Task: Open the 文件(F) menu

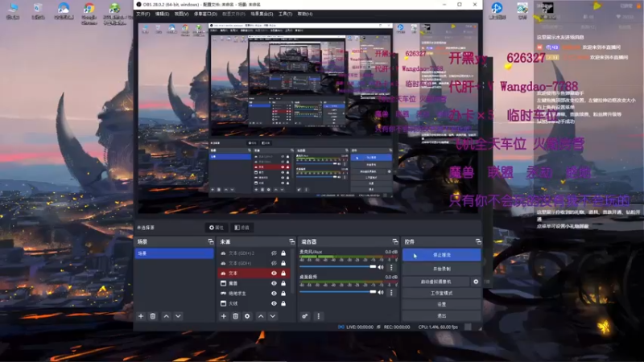Action: [143, 14]
